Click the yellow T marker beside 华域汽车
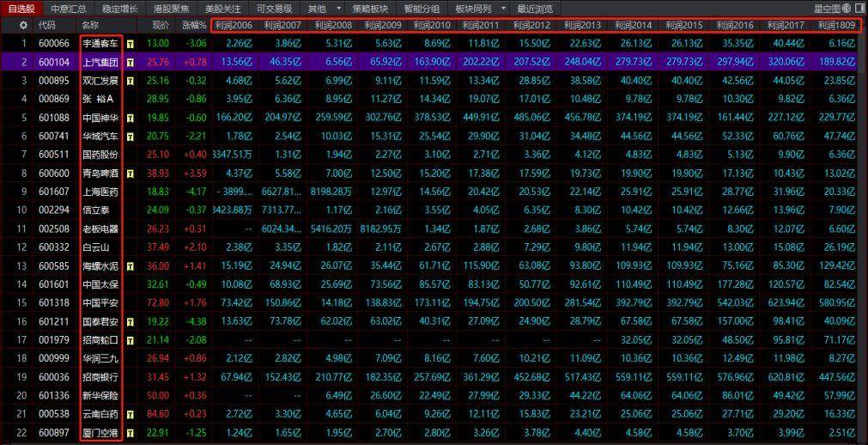The height and width of the screenshot is (445, 868). (131, 137)
